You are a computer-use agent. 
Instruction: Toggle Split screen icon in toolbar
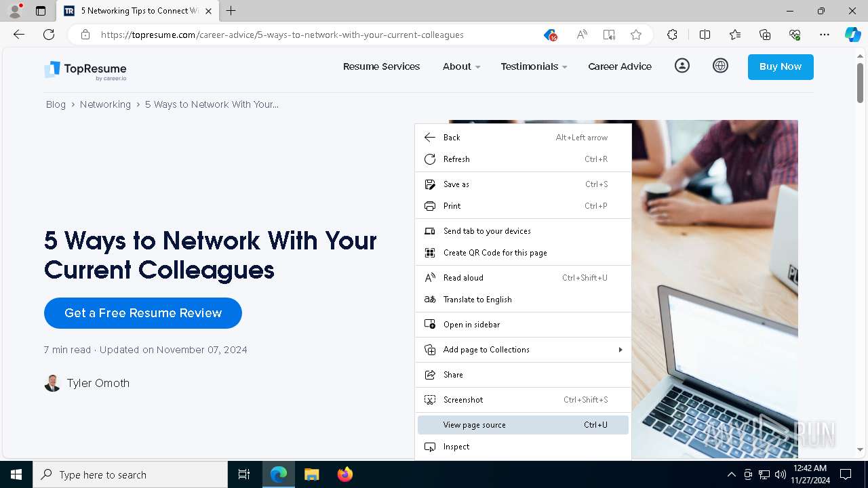click(x=705, y=35)
